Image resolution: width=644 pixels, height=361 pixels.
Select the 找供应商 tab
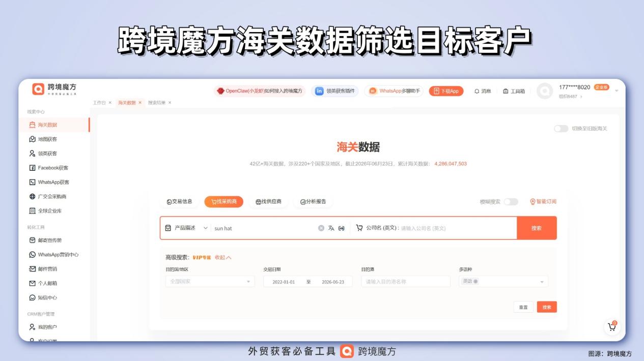coord(268,201)
